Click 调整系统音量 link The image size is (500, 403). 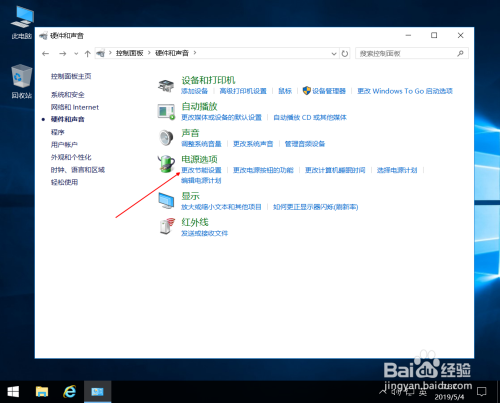(x=201, y=144)
